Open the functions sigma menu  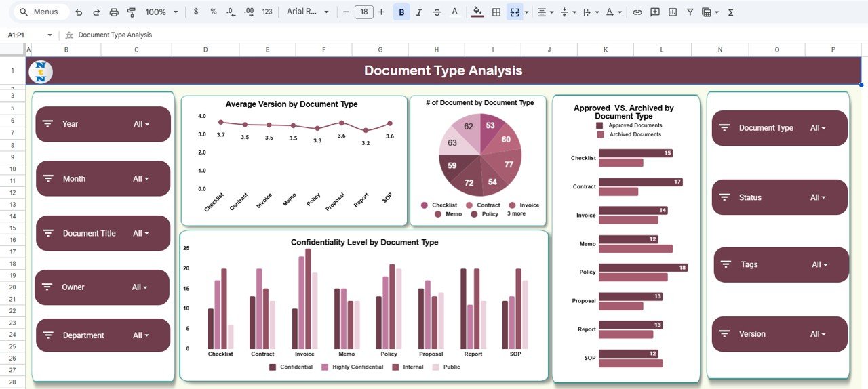[731, 12]
